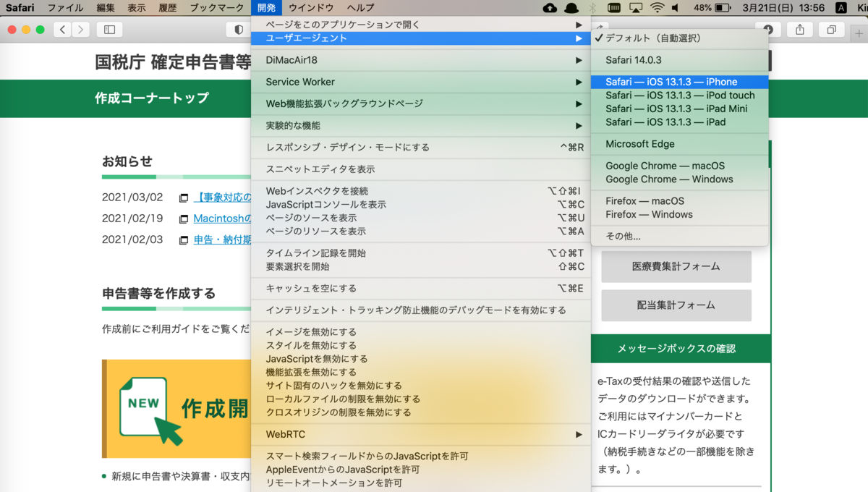Go forward using Safari's forward arrow
Image resolution: width=868 pixels, height=492 pixels.
point(81,30)
